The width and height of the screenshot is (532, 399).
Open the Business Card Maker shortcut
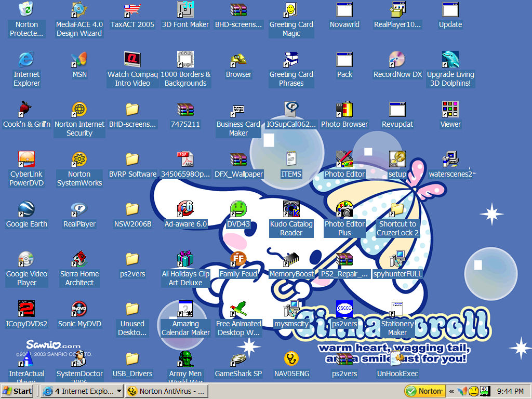[x=238, y=109]
